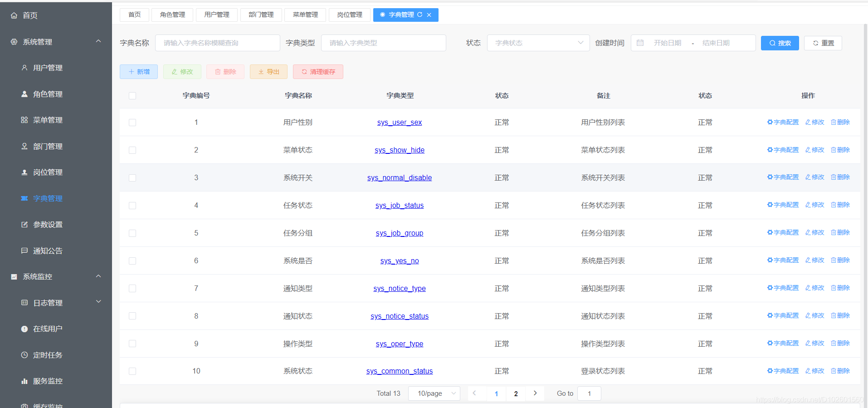Screen dimensions: 868x408
Task: Switch to the 部门管理 tab
Action: (261, 15)
